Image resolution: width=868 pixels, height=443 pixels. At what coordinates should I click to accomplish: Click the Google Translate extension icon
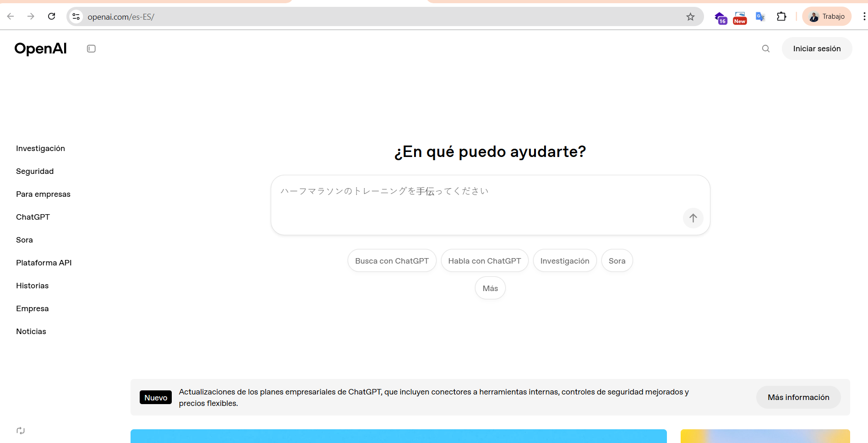pos(760,17)
